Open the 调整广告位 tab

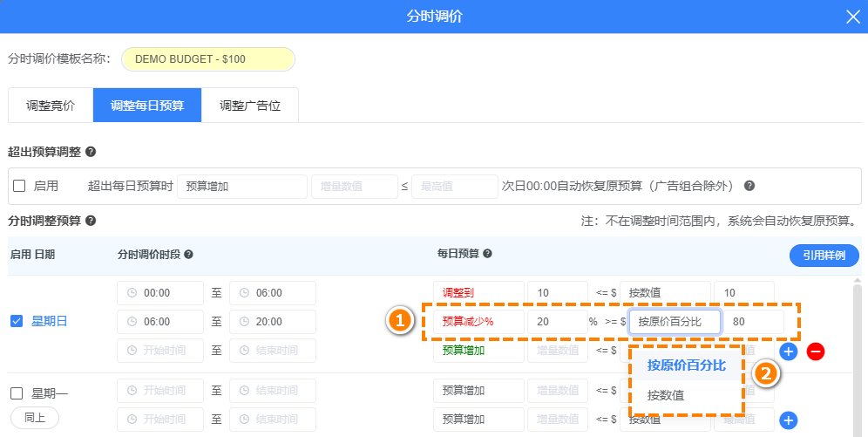[250, 106]
